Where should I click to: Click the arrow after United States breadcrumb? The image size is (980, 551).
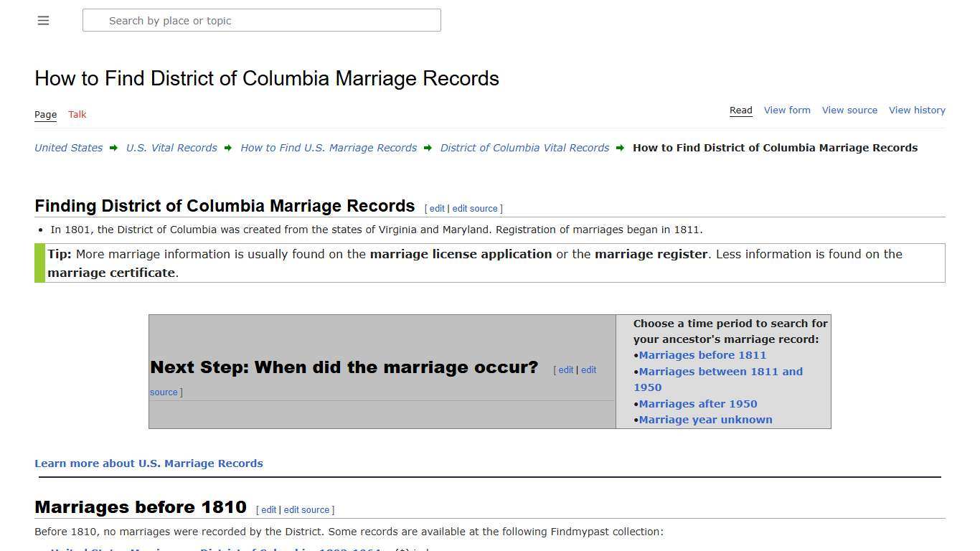[x=113, y=148]
